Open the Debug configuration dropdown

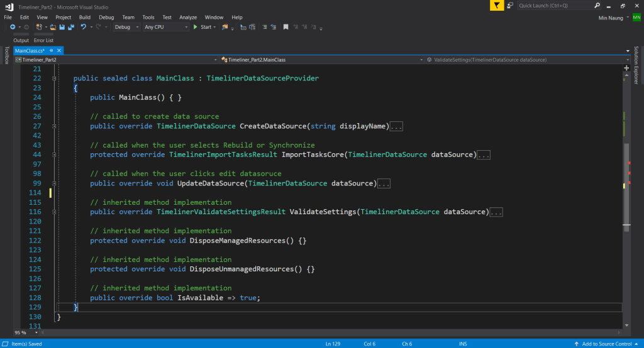(x=126, y=27)
